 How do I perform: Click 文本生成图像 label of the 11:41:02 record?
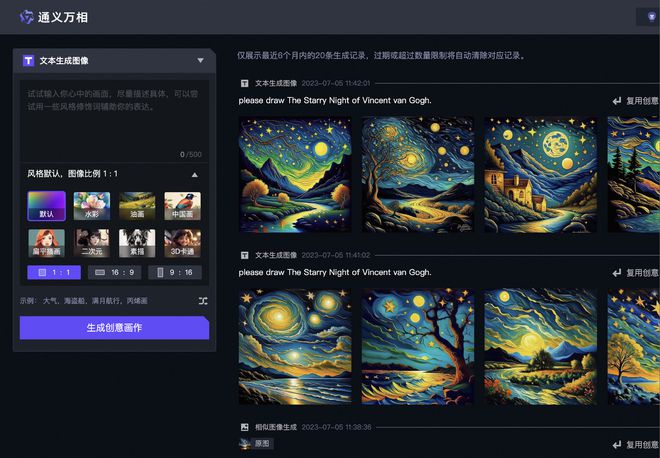coord(276,255)
